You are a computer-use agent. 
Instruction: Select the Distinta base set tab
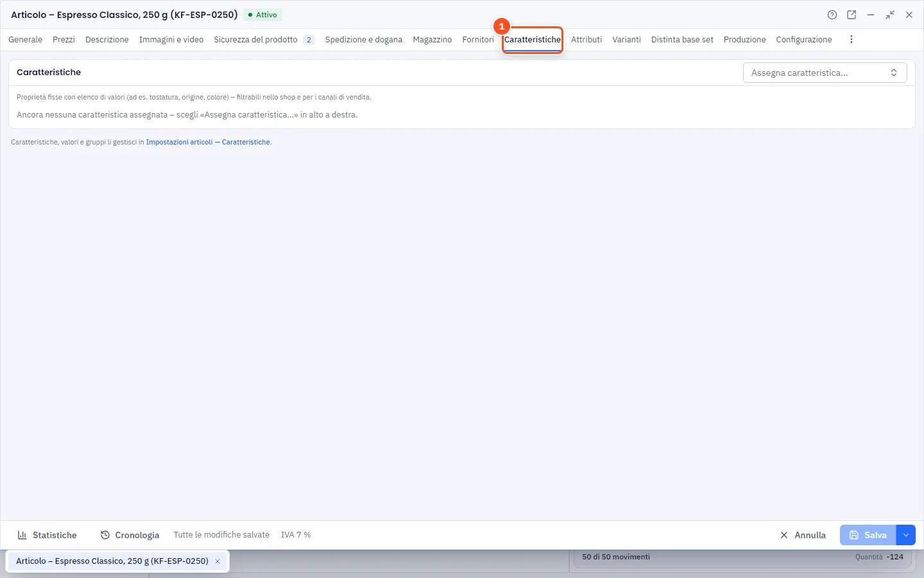682,39
